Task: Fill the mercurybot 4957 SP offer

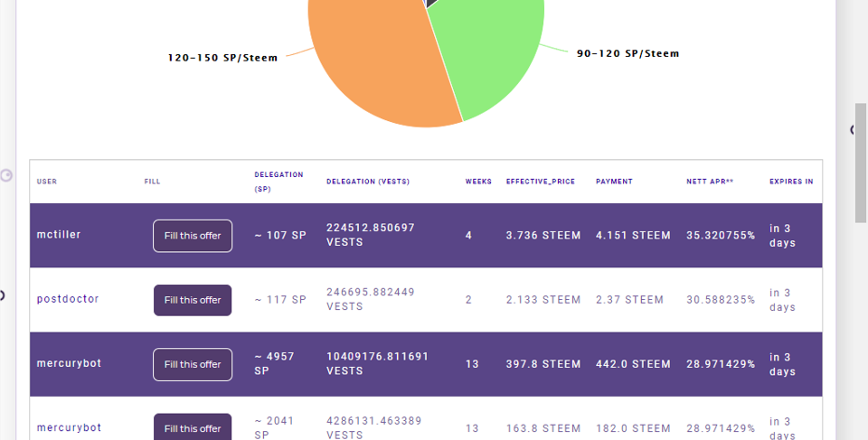Action: 193,364
